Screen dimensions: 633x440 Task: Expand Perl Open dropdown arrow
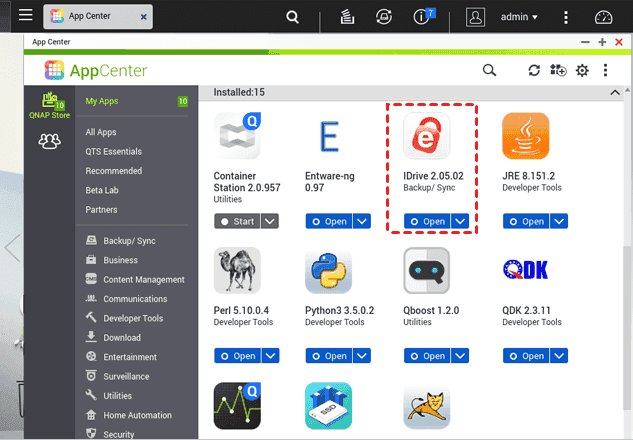point(270,356)
